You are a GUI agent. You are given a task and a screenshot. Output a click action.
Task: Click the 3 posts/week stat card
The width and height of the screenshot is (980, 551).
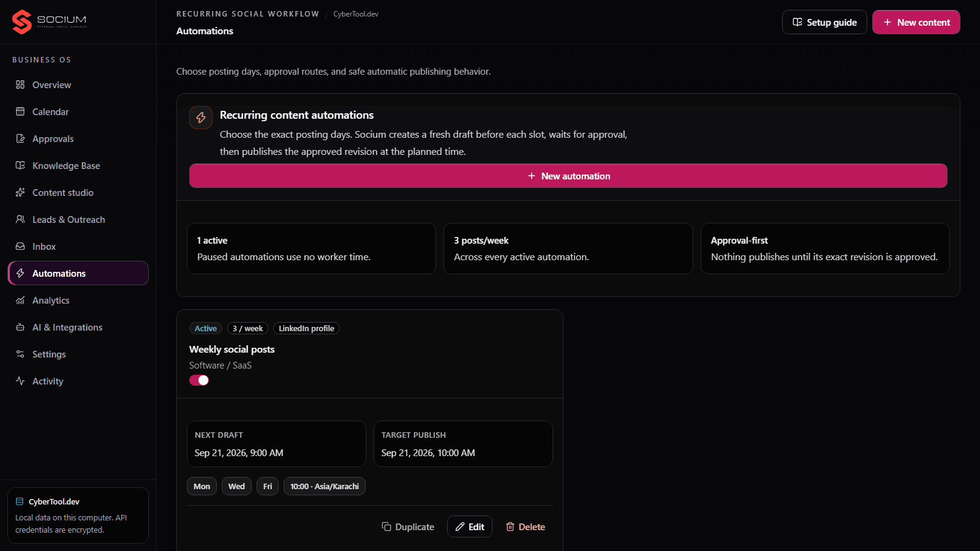pyautogui.click(x=568, y=249)
